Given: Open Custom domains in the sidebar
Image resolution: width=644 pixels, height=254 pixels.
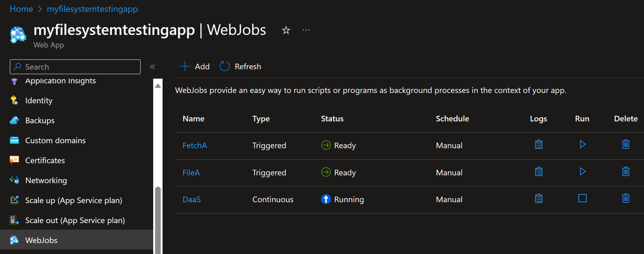Looking at the screenshot, I should click(55, 140).
